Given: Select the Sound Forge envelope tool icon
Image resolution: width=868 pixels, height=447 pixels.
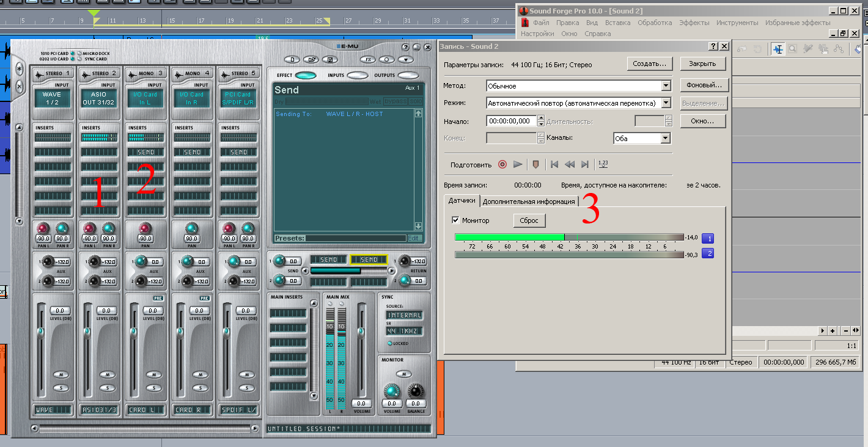Looking at the screenshot, I should pos(839,49).
